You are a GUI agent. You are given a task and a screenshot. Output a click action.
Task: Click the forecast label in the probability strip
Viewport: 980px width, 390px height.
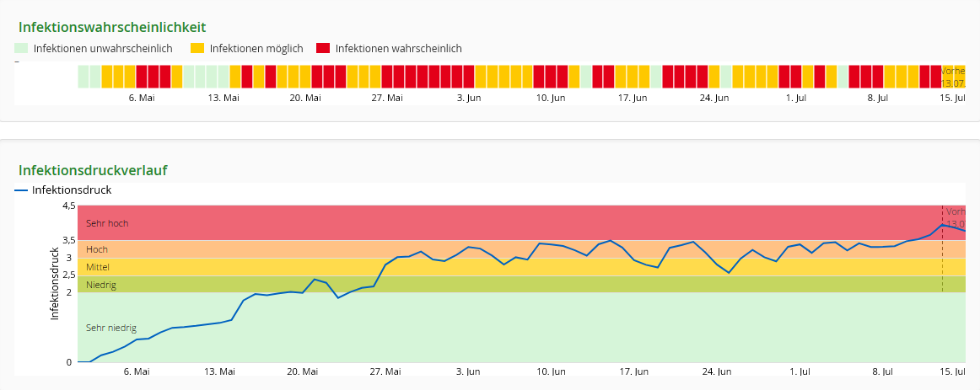(953, 77)
